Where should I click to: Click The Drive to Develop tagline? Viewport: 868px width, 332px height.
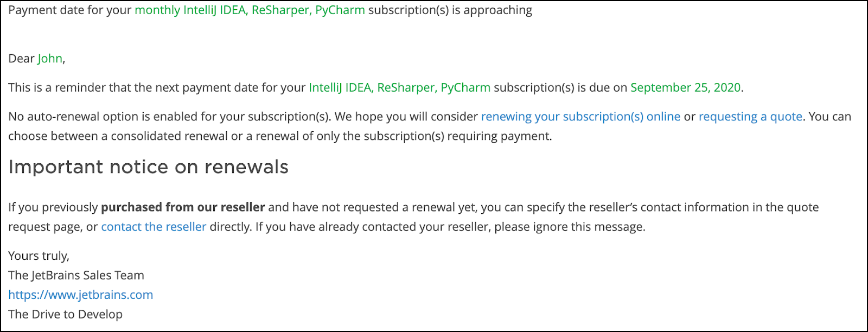pyautogui.click(x=66, y=314)
